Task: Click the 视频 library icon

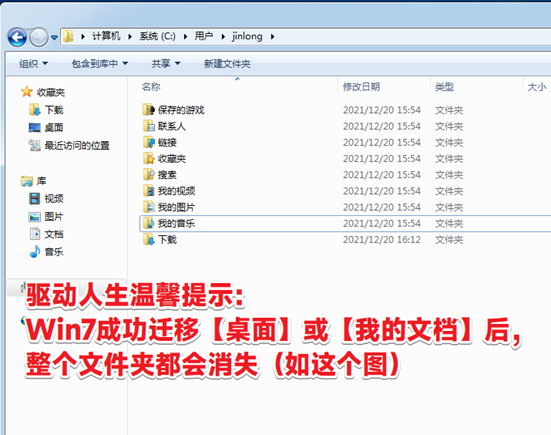Action: pos(34,199)
